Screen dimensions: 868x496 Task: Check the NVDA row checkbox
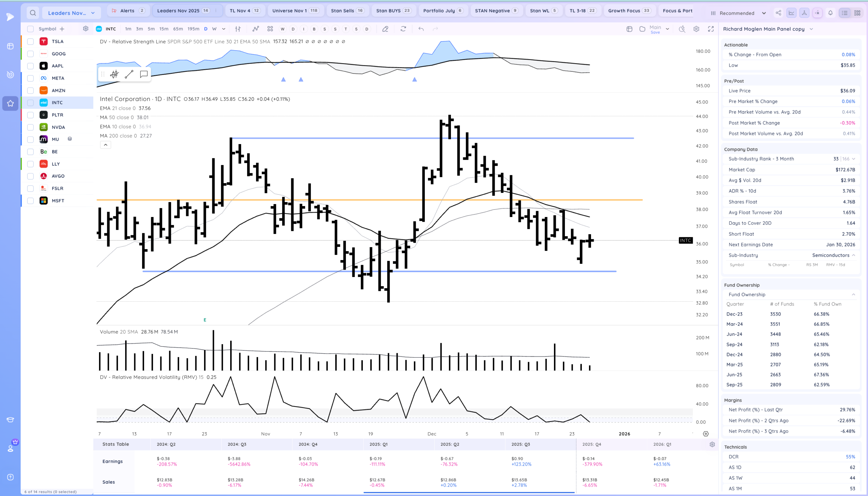[x=30, y=127]
